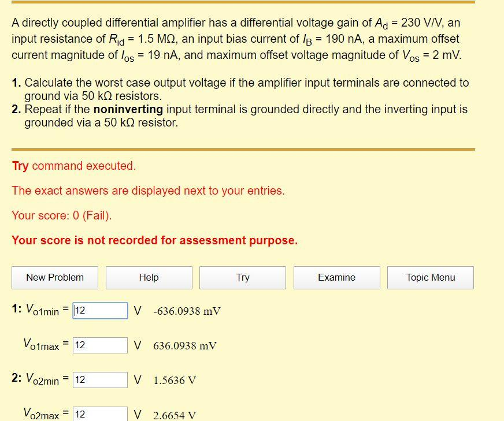Click the Vo1min label
Viewport: 504px width, 421px height.
(x=42, y=310)
